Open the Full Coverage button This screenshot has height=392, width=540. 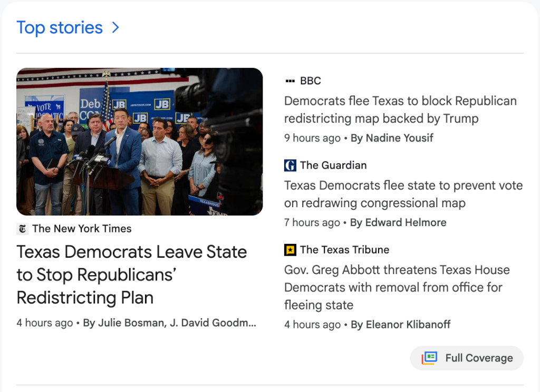coord(467,358)
